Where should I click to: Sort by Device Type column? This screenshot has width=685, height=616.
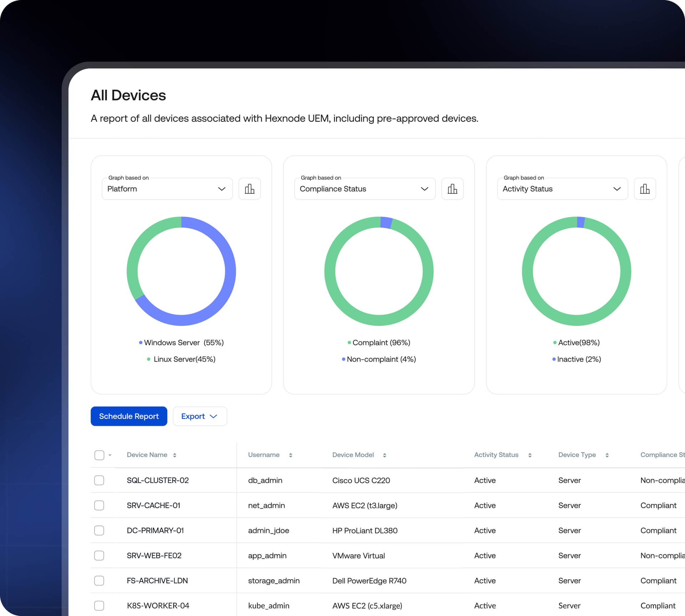(x=607, y=455)
